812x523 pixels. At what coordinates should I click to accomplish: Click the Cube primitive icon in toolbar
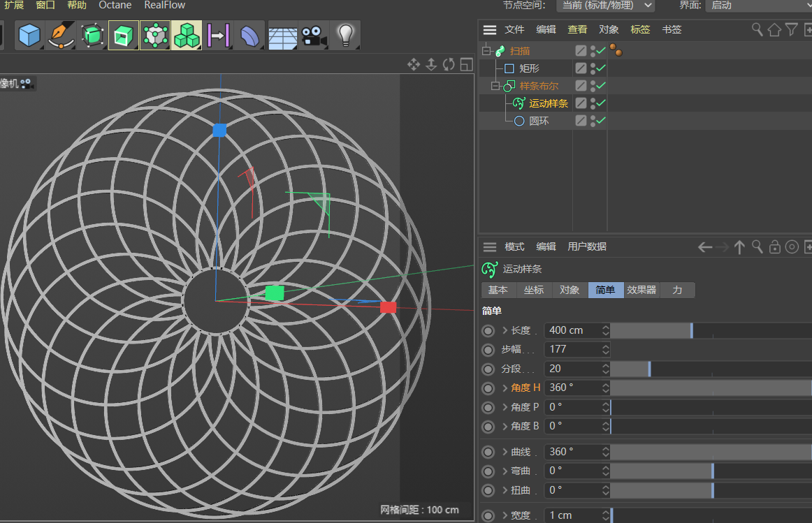click(x=29, y=35)
